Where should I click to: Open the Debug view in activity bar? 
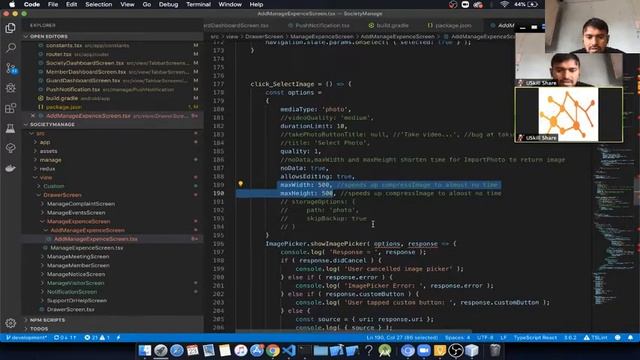[x=11, y=88]
